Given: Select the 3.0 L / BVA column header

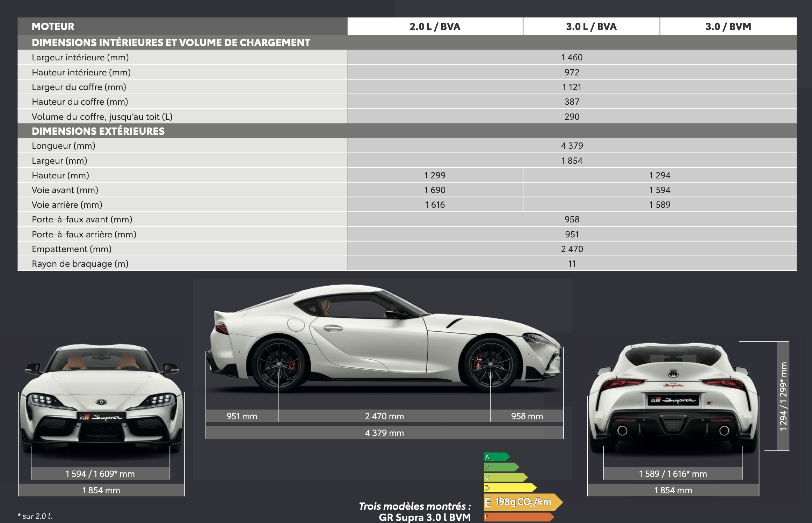Looking at the screenshot, I should 591,26.
